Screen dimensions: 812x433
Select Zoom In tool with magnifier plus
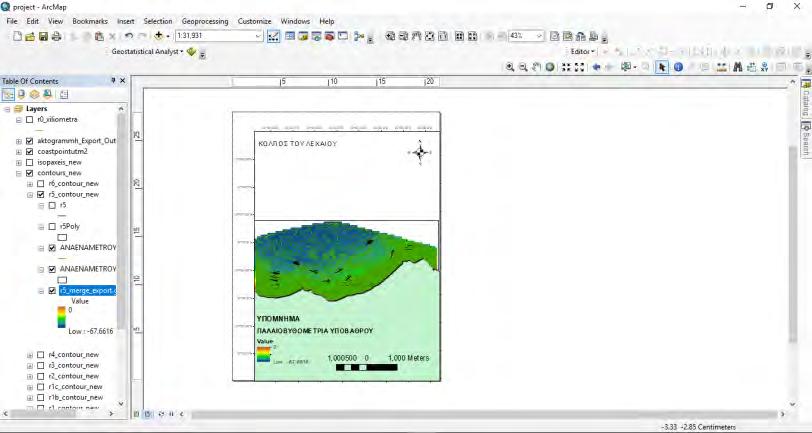(510, 67)
